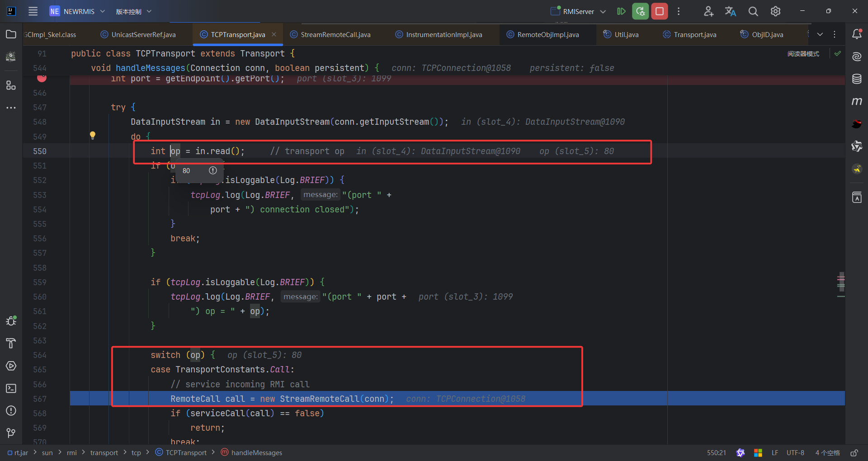The width and height of the screenshot is (868, 461).
Task: Open the version control dropdown
Action: tap(133, 11)
